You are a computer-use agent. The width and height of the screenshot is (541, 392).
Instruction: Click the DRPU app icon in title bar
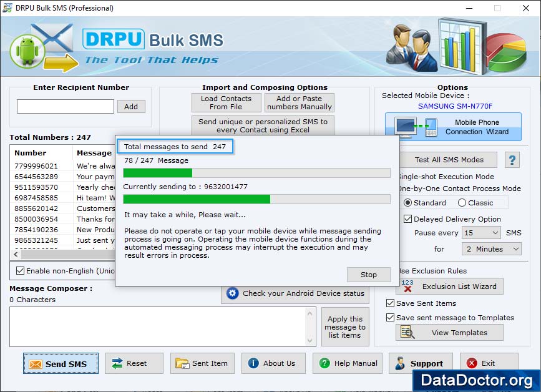(7, 7)
